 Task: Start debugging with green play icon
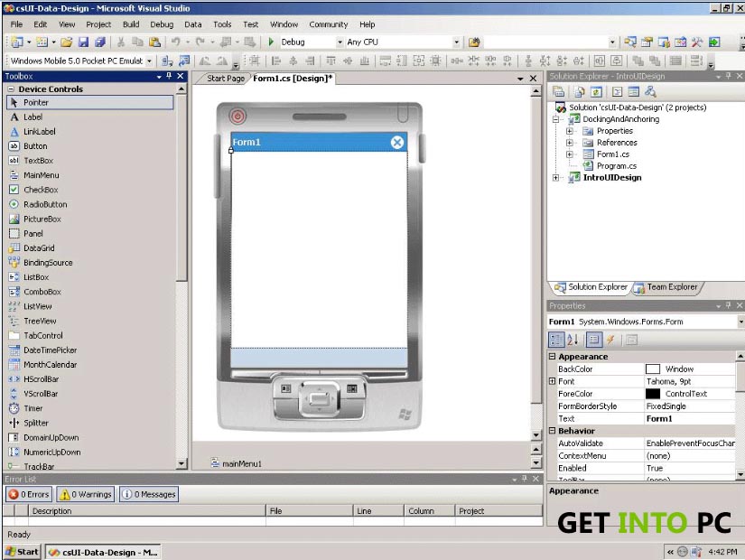(271, 42)
